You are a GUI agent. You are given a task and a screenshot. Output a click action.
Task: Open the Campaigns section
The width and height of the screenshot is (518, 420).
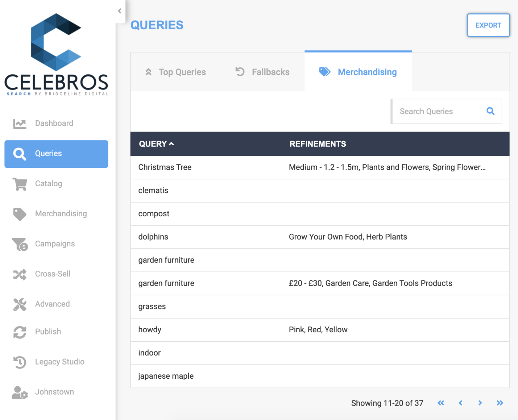[x=56, y=244]
